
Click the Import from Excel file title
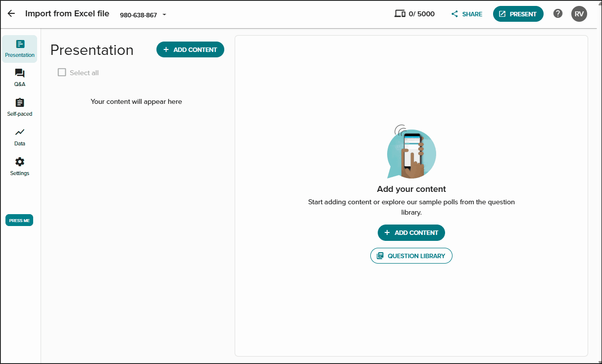tap(67, 14)
